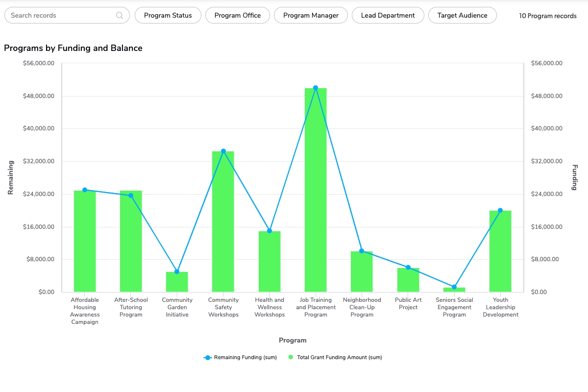Click the Target Audience filter button
Image resolution: width=588 pixels, height=392 pixels.
462,15
